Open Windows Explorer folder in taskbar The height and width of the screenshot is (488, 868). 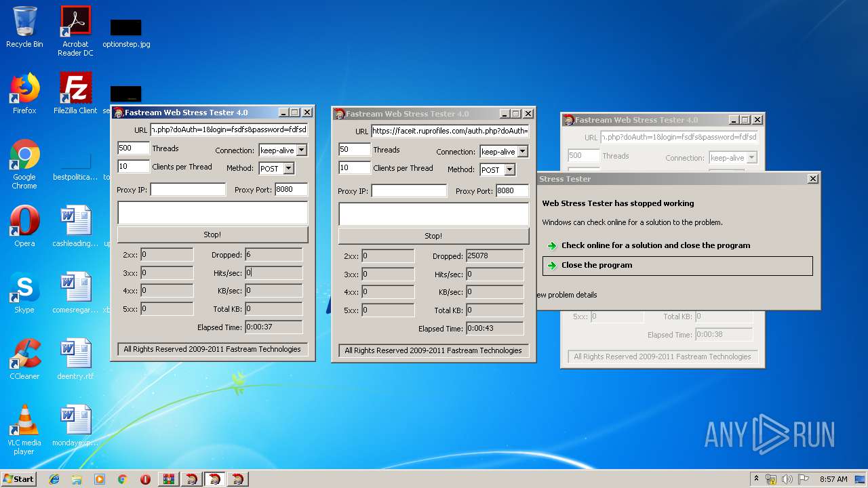pos(77,479)
